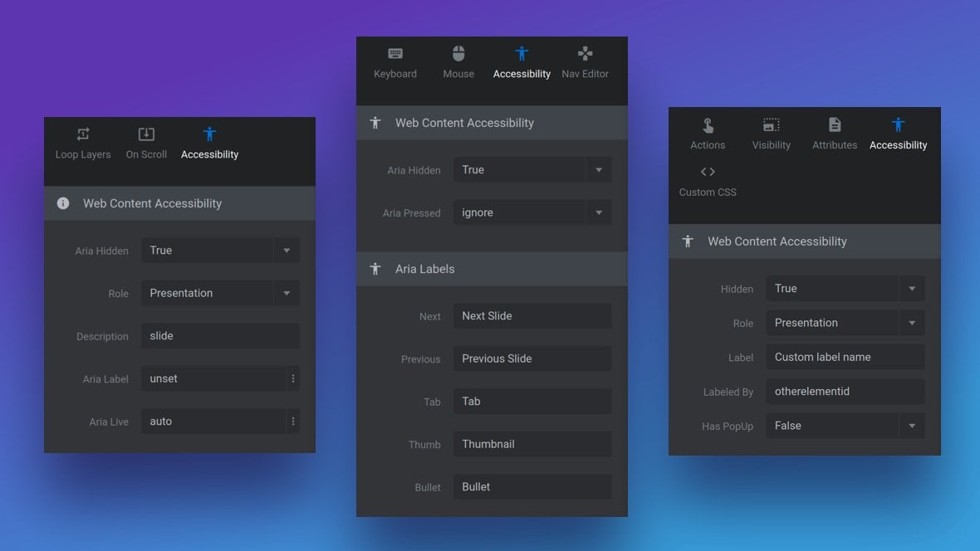Open options dots for Aria Label field
The width and height of the screenshot is (980, 551).
[292, 378]
